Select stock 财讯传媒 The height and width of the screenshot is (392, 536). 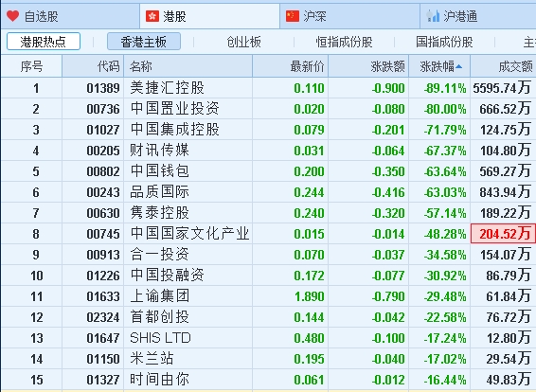point(160,151)
